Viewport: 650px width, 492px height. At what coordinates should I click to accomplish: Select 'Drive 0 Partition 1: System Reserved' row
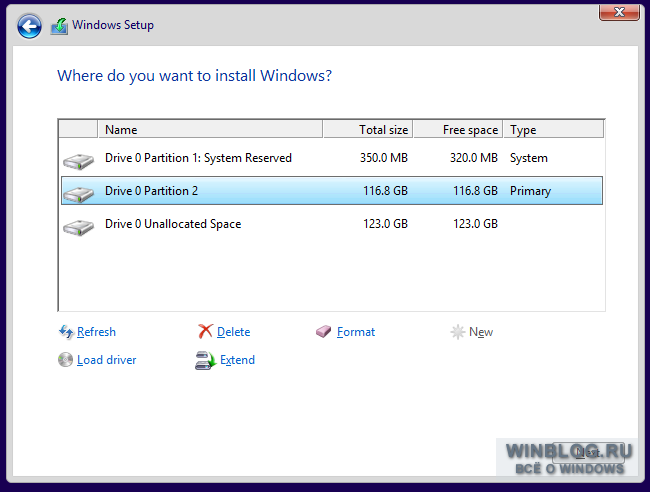332,158
